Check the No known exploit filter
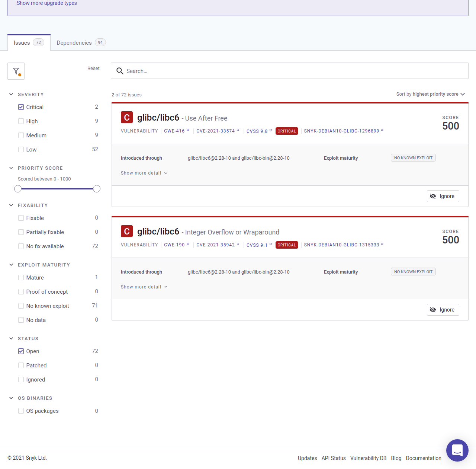Image resolution: width=476 pixels, height=469 pixels. click(21, 306)
